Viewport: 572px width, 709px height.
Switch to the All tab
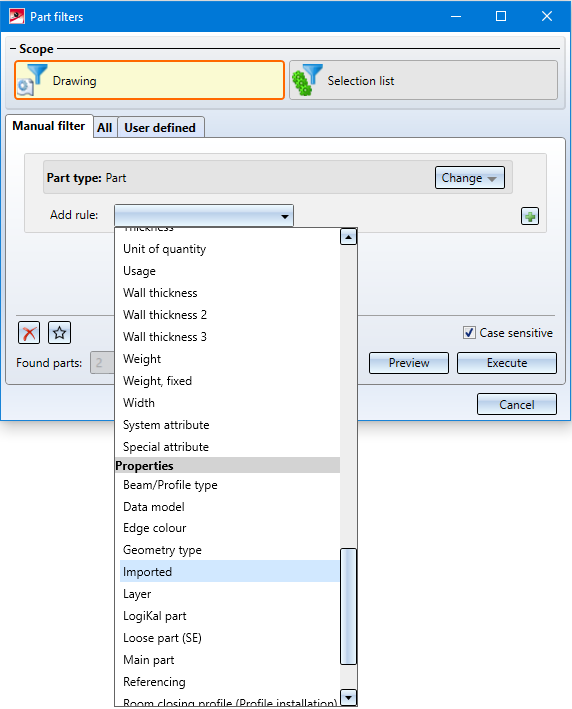click(x=104, y=128)
